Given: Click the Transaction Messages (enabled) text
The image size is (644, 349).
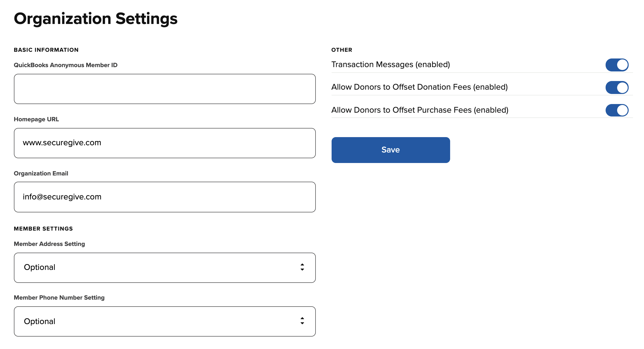Looking at the screenshot, I should [x=390, y=64].
